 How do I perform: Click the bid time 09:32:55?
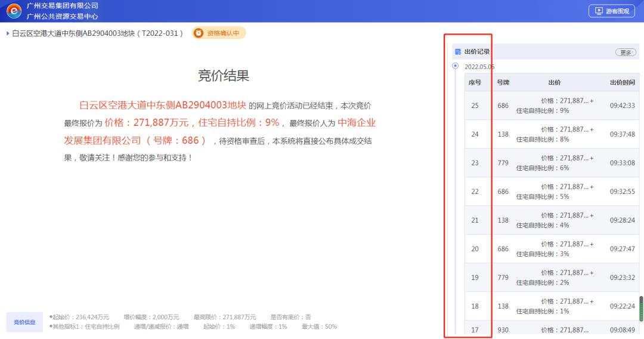pyautogui.click(x=622, y=192)
